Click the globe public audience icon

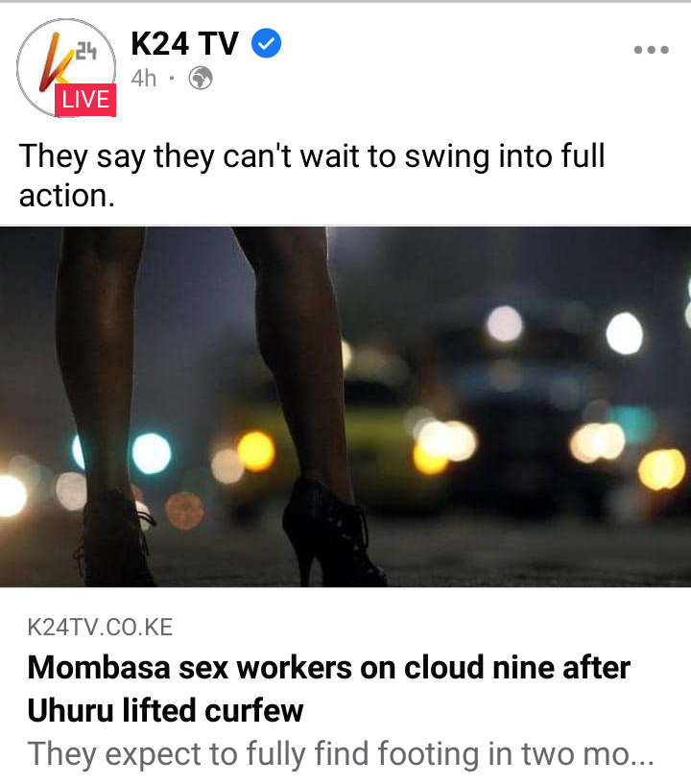point(201,79)
